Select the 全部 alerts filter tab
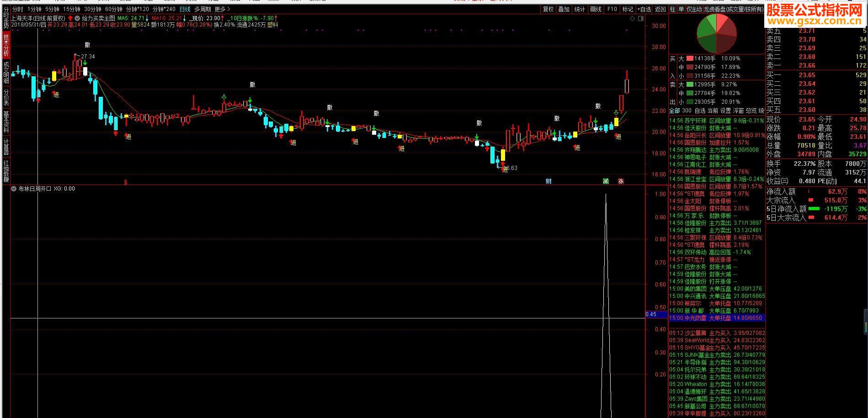Screen dimensions: 868x418 [674, 111]
